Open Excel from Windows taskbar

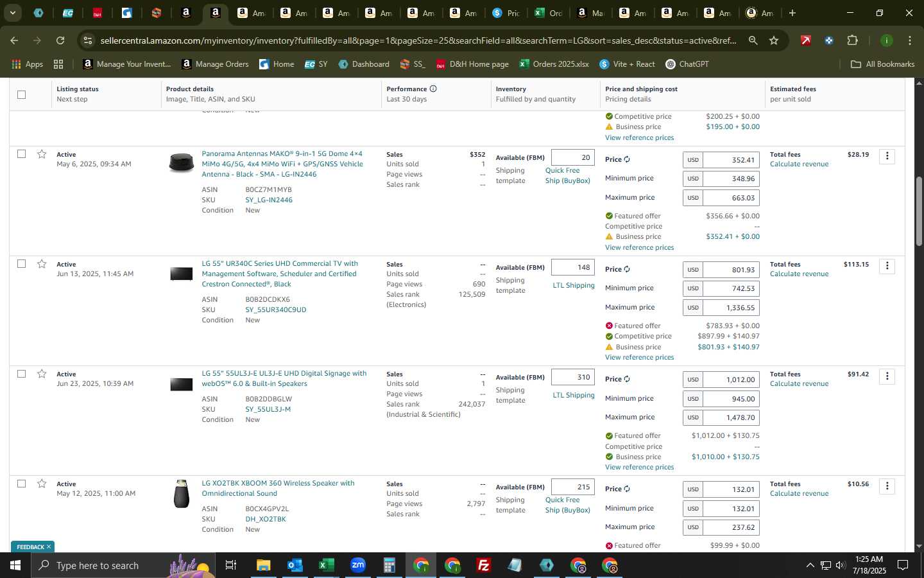326,565
